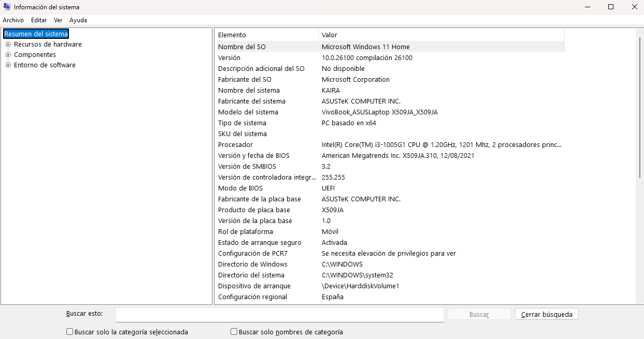Select the Modo de BIOS row
Image resolution: width=644 pixels, height=339 pixels.
pos(390,188)
